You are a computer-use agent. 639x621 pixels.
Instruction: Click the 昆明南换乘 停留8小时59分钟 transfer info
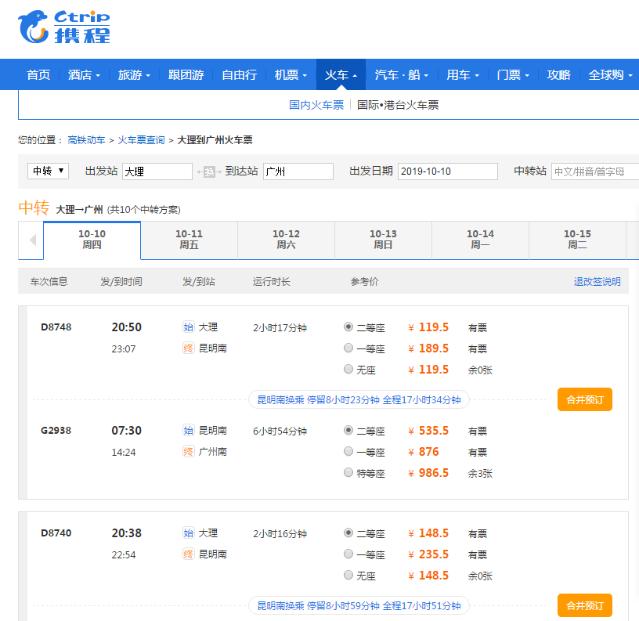[359, 606]
